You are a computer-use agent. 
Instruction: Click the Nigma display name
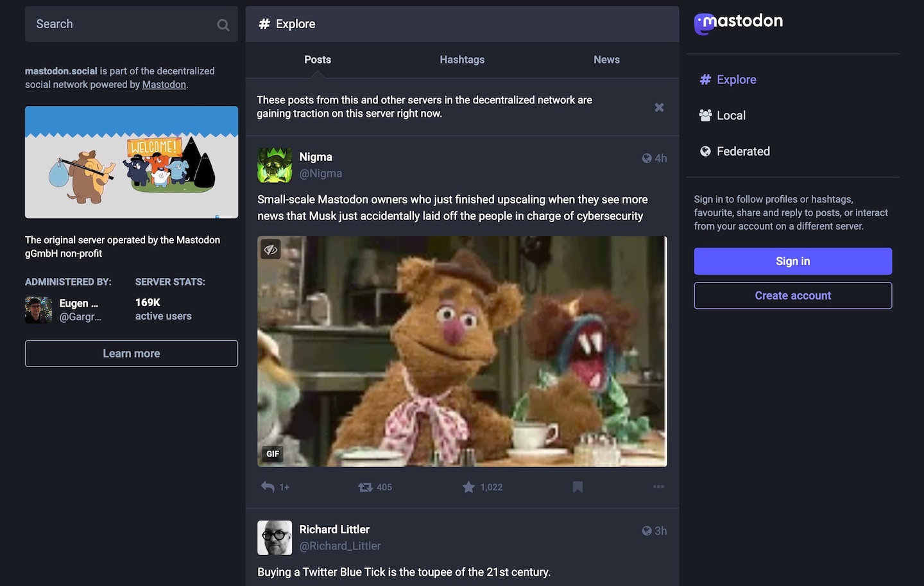(x=316, y=157)
